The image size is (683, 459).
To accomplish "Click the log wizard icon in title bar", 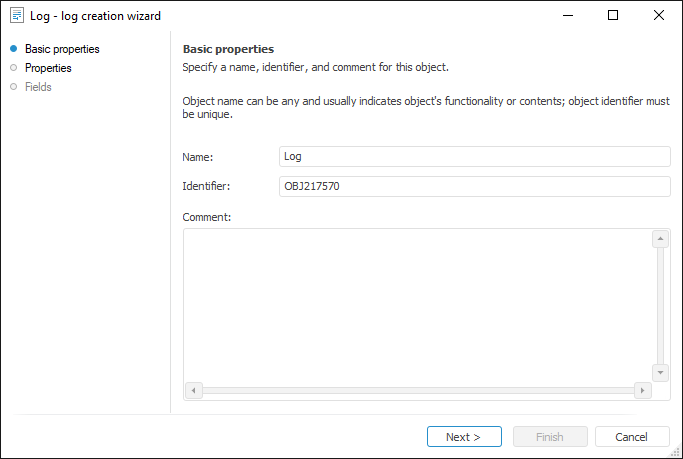I will point(17,16).
